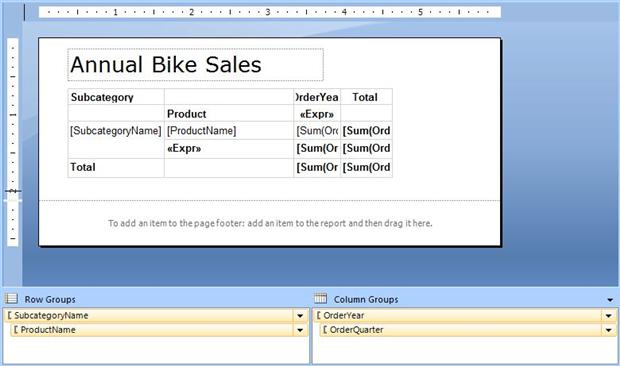620x366 pixels.
Task: Click the Column Groups panel icon
Action: (321, 298)
